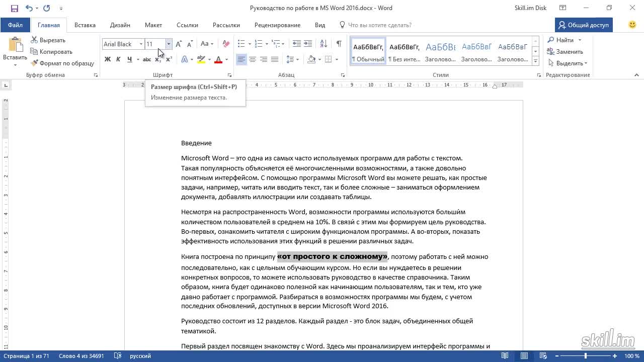The height and width of the screenshot is (362, 644).
Task: Undo the last action
Action: coord(29,8)
